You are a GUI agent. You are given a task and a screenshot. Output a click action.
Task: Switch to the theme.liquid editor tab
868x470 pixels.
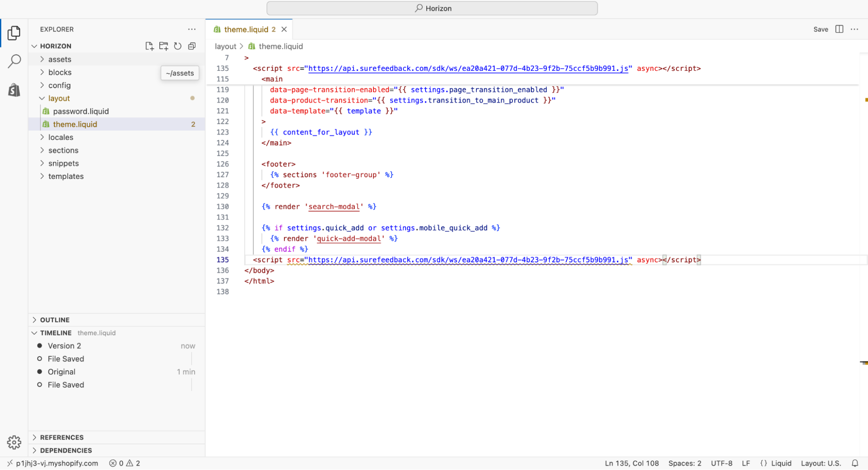tap(246, 30)
